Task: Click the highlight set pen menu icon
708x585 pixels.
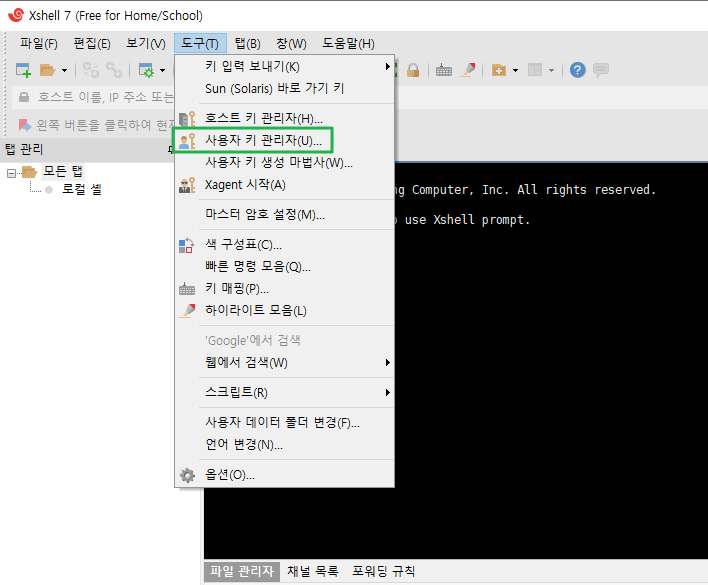Action: (187, 311)
